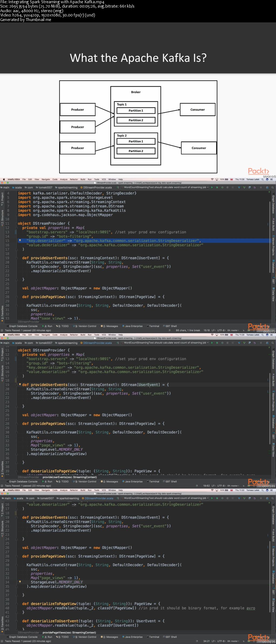Click Search Everywhere magnifier in 11:28 frame toolbar
This screenshot has width=276, height=644.
(x=272, y=187)
